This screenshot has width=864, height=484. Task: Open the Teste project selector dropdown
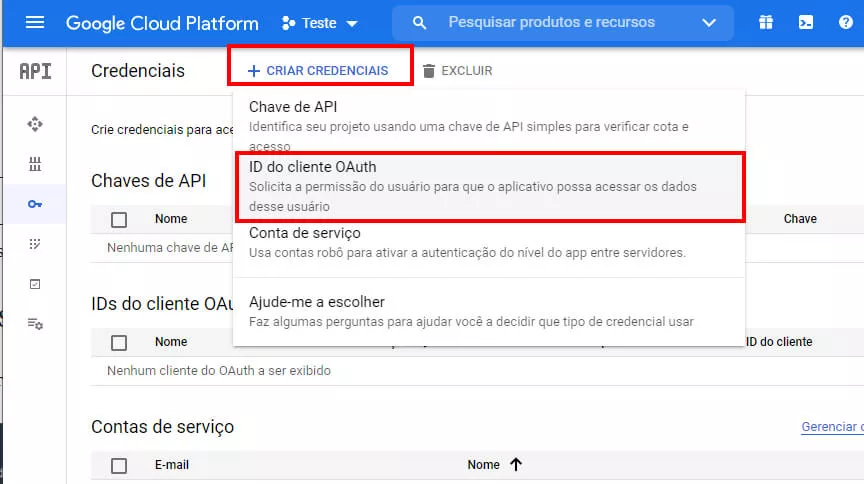click(x=320, y=23)
